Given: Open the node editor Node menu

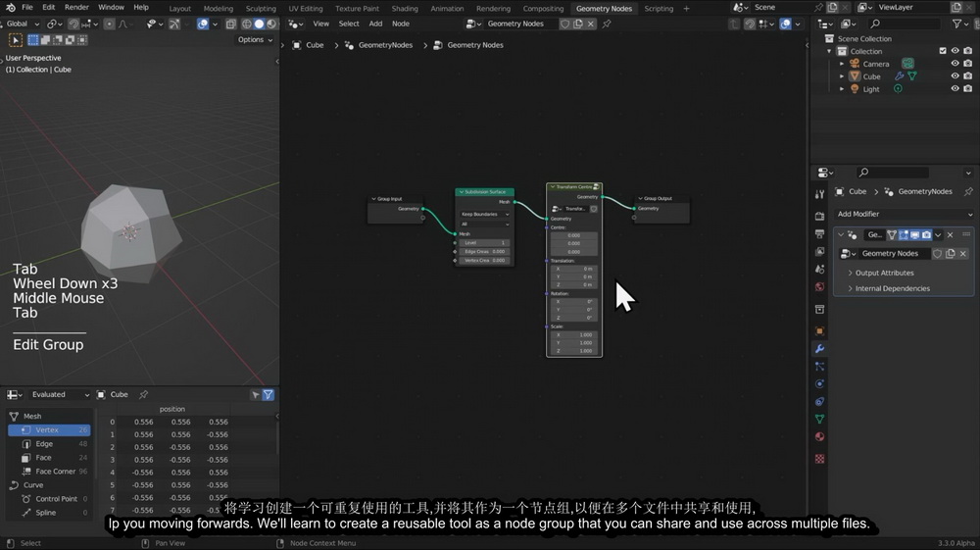Looking at the screenshot, I should coord(401,24).
